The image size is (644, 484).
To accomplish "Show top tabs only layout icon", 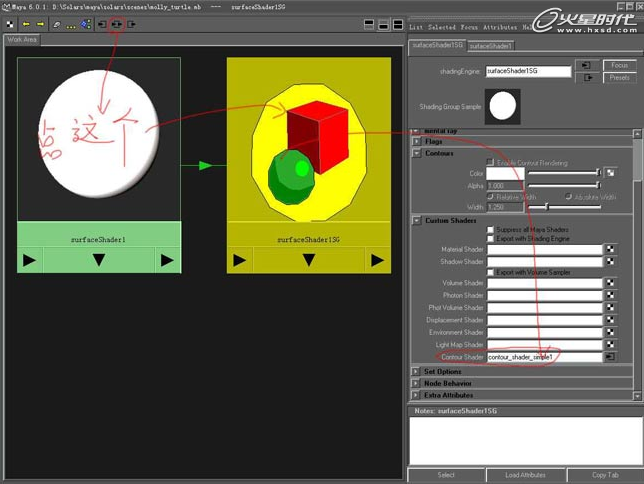I will pyautogui.click(x=369, y=25).
